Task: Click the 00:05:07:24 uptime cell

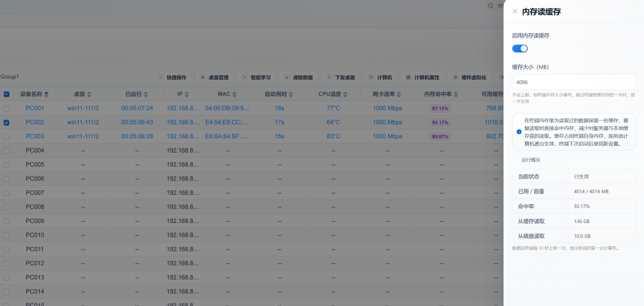Action: (x=136, y=108)
